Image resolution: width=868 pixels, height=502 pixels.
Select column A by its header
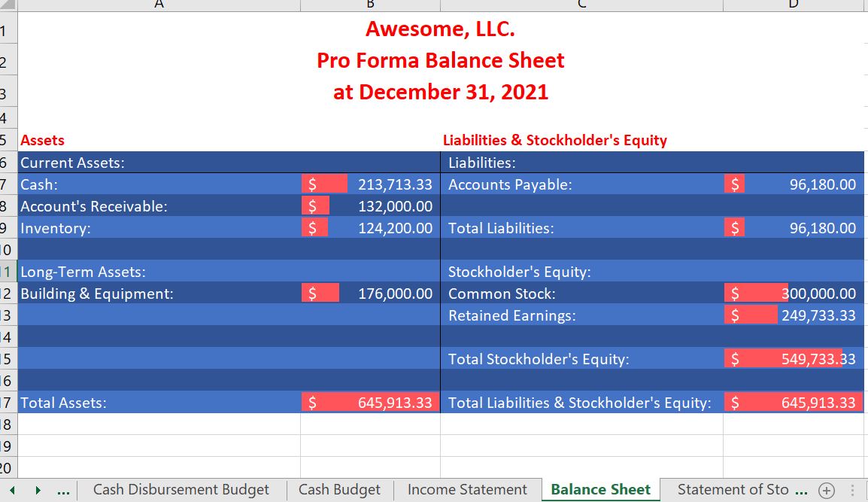(x=158, y=5)
